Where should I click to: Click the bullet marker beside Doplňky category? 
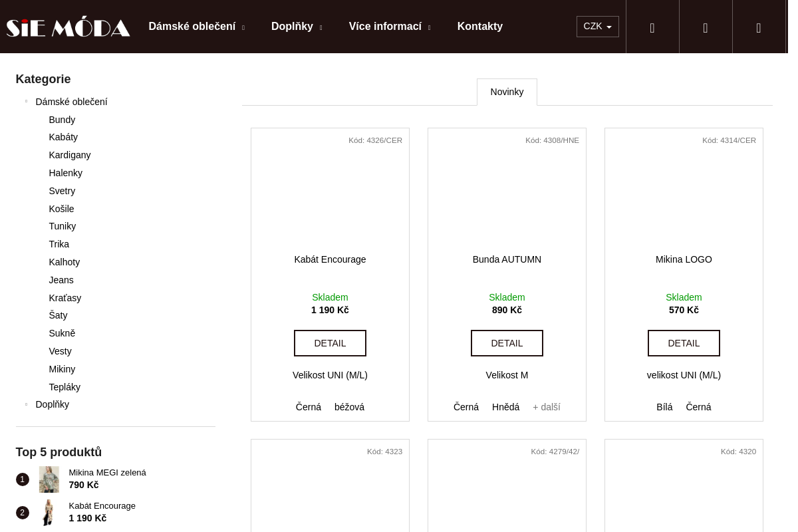[26, 404]
